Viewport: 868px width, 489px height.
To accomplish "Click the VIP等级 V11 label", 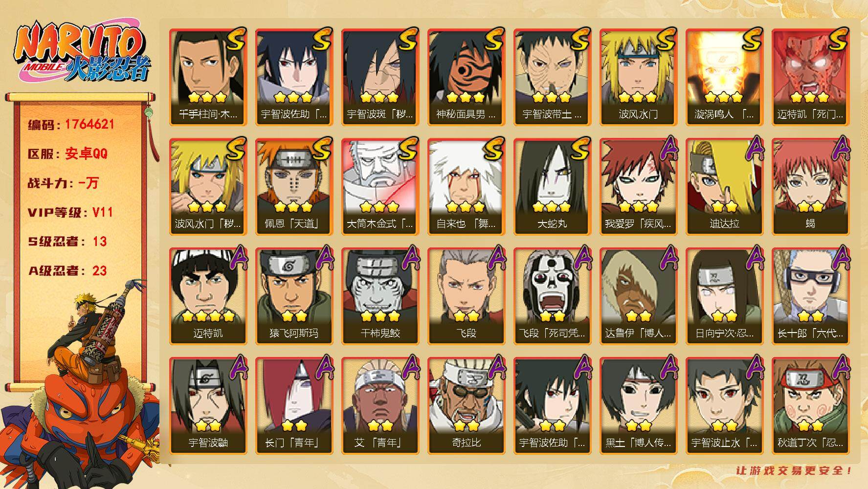I will pyautogui.click(x=70, y=212).
